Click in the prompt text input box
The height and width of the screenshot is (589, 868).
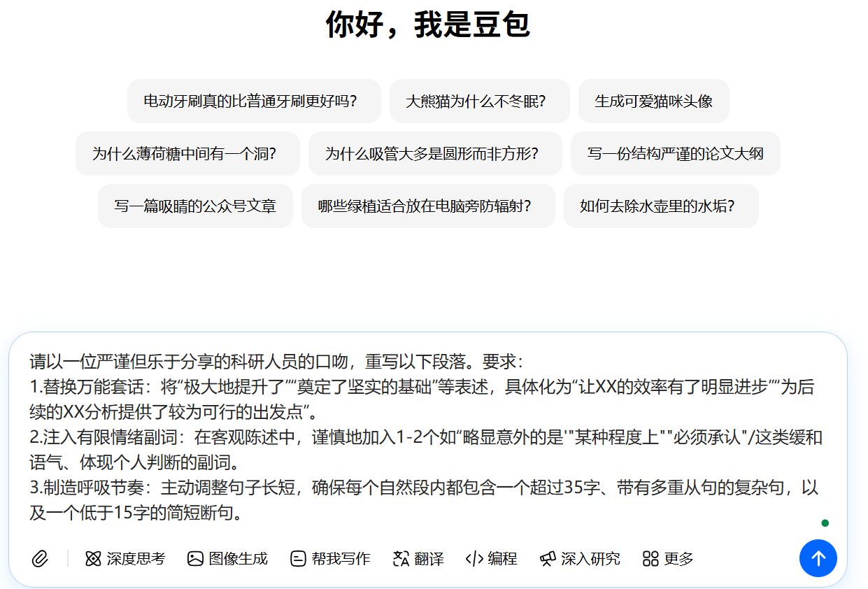point(427,437)
